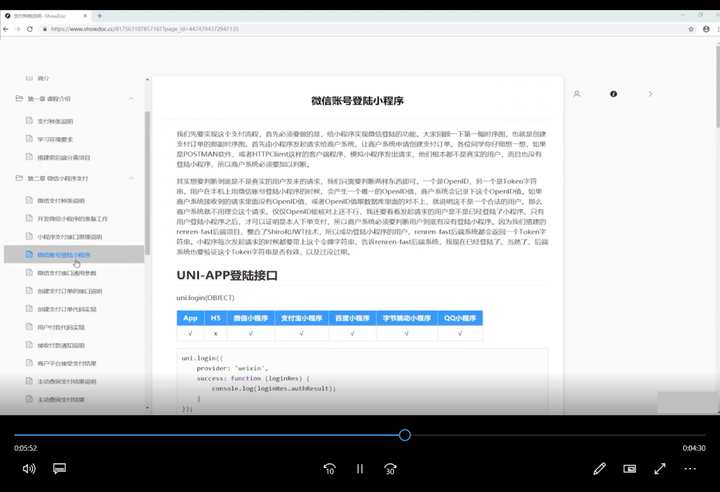This screenshot has height=492, width=720.
Task: Click the App table header cell
Action: click(190, 318)
